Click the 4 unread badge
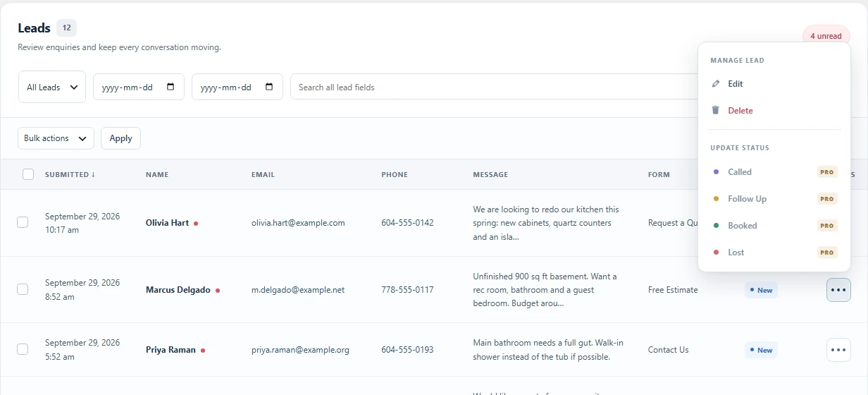The width and height of the screenshot is (868, 395). coord(826,36)
